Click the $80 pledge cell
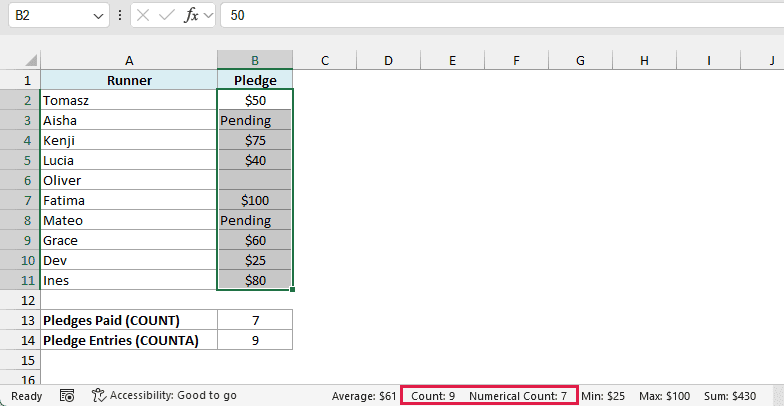Screen dimensions: 784x406 [x=255, y=280]
